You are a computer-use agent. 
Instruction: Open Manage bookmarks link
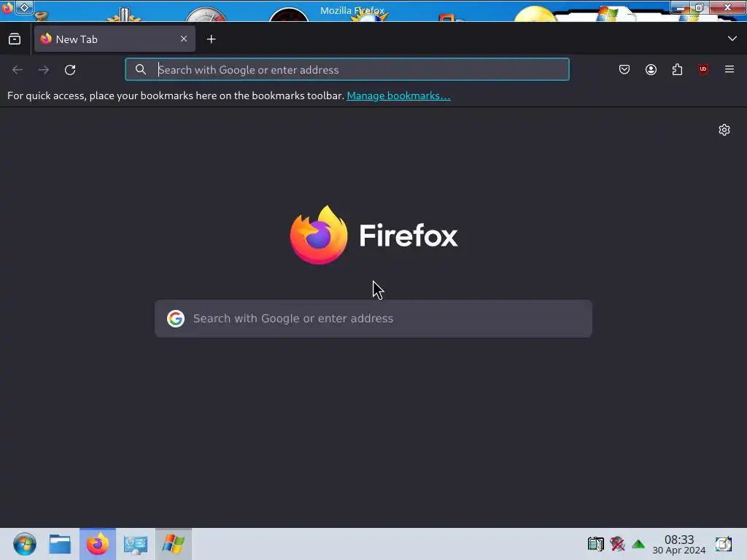coord(398,96)
